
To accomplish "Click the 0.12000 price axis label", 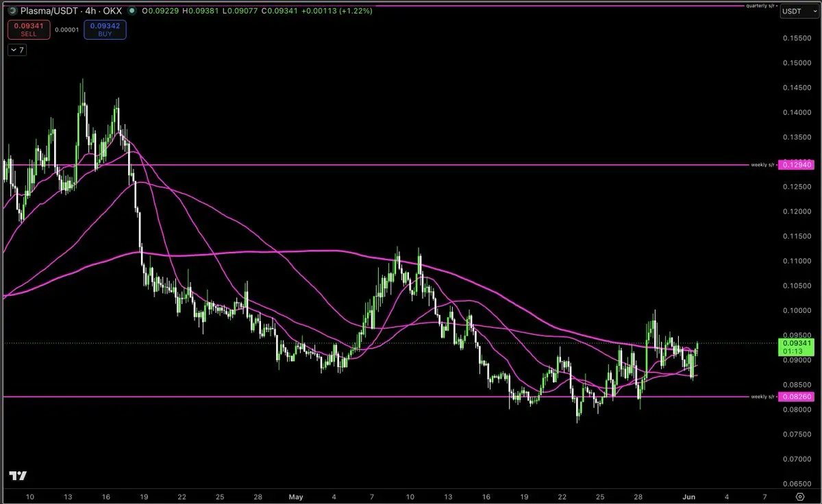I will pyautogui.click(x=796, y=212).
